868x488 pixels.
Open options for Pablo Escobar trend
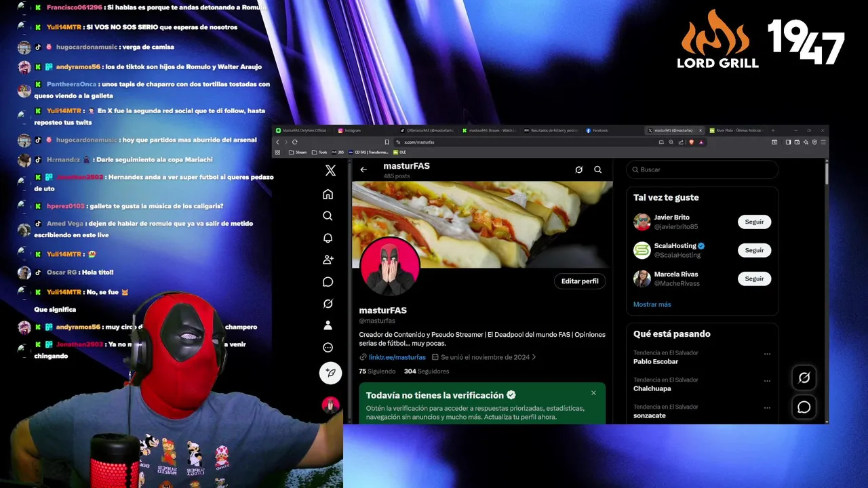coord(767,354)
